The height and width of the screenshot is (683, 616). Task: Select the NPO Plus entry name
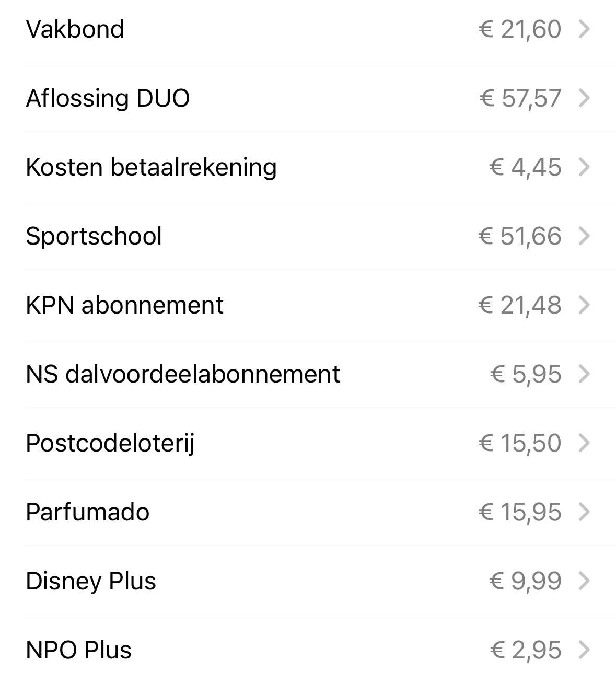tap(79, 650)
